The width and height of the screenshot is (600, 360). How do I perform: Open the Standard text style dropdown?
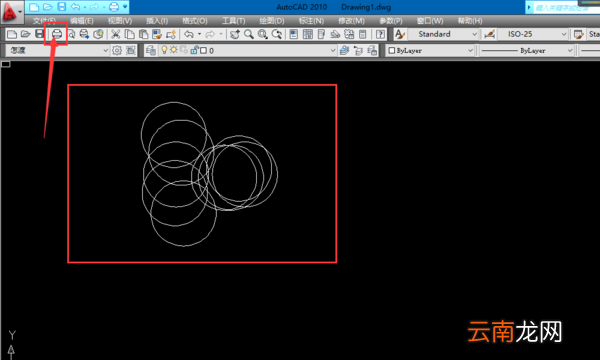click(x=443, y=34)
